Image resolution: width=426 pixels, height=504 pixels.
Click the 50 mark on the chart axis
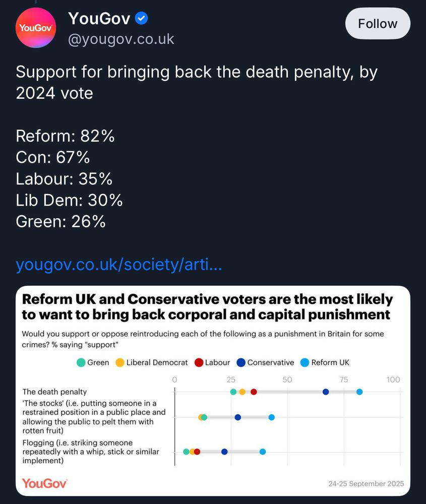(287, 379)
